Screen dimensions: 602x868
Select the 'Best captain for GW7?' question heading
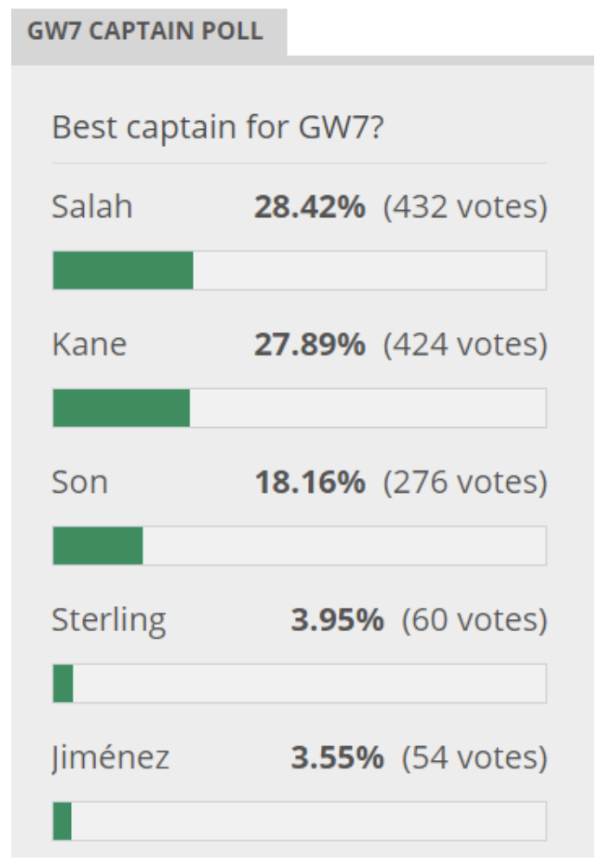(x=218, y=127)
